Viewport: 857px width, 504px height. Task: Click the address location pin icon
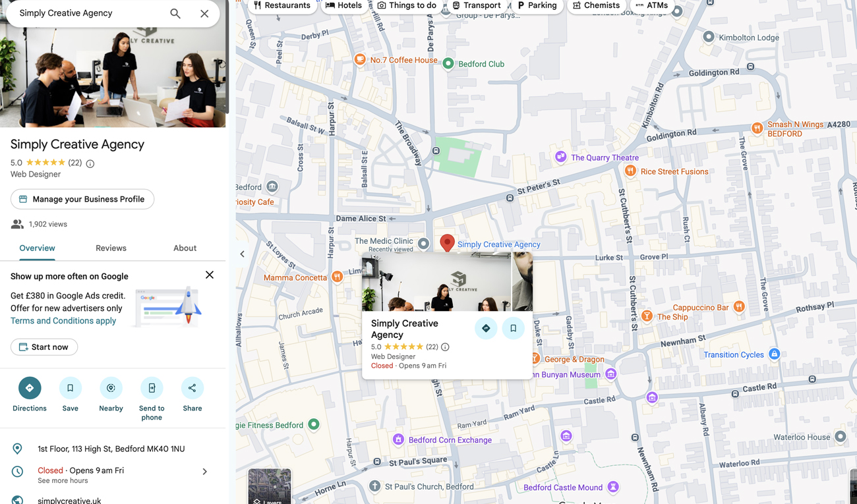tap(17, 449)
